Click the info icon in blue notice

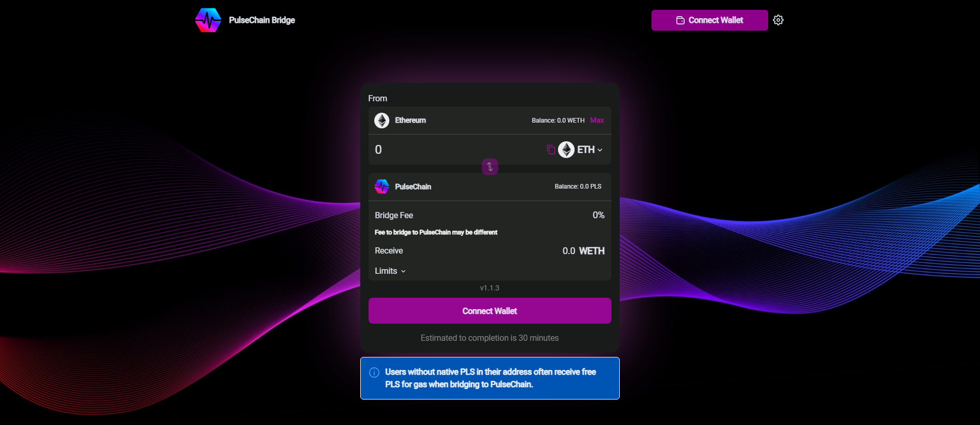click(374, 373)
